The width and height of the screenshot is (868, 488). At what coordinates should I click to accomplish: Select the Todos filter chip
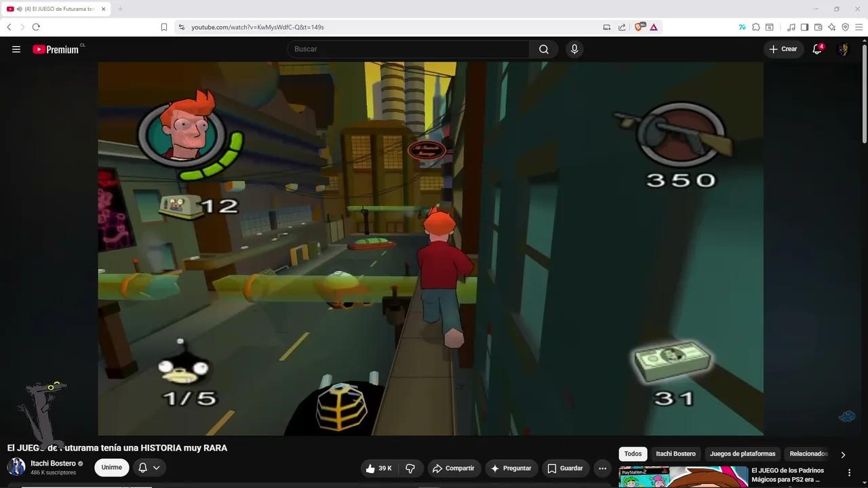click(633, 454)
